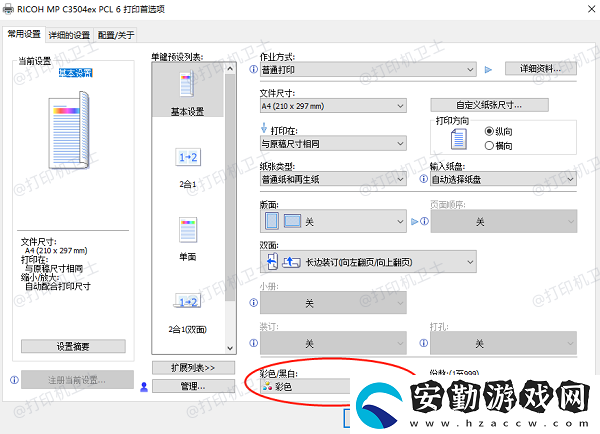Click preset list scroll up arrow
The height and width of the screenshot is (434, 600).
(230, 69)
